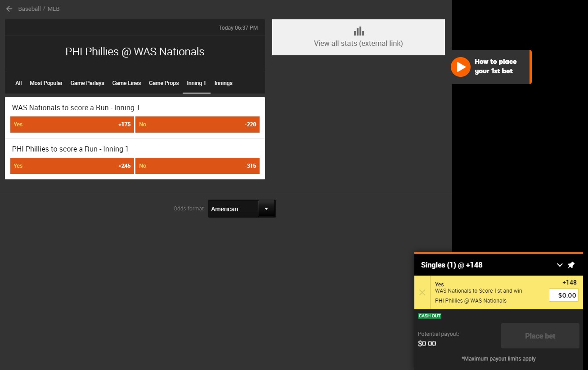Collapse the betslip with chevron icon

(560, 265)
